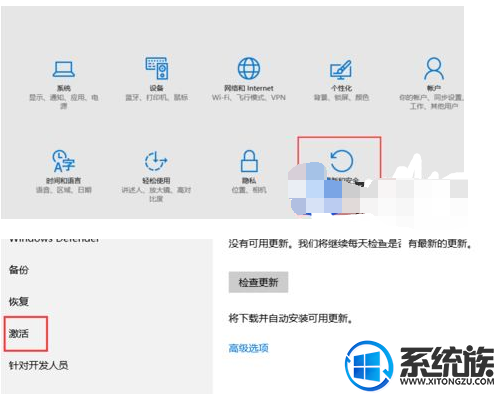Open the Privacy (隐私) lock icon
This screenshot has width=494, height=394.
pos(249,161)
